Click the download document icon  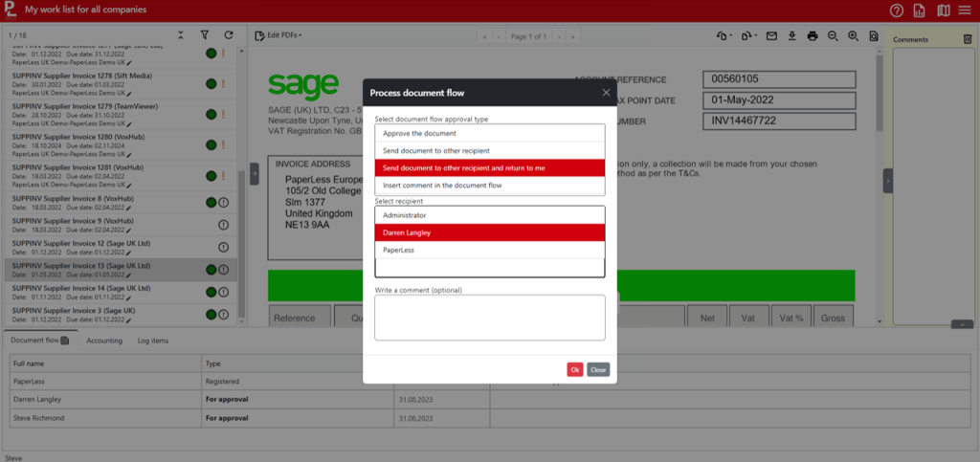791,35
